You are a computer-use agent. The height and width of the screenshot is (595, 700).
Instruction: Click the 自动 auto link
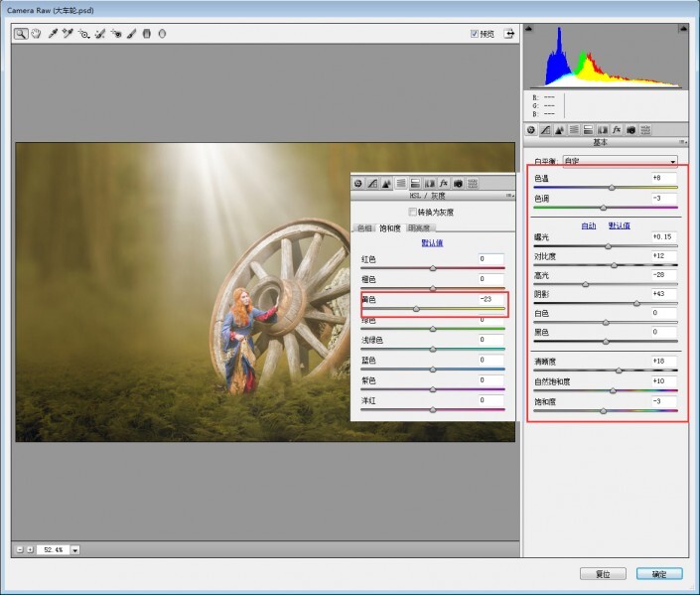coord(589,225)
